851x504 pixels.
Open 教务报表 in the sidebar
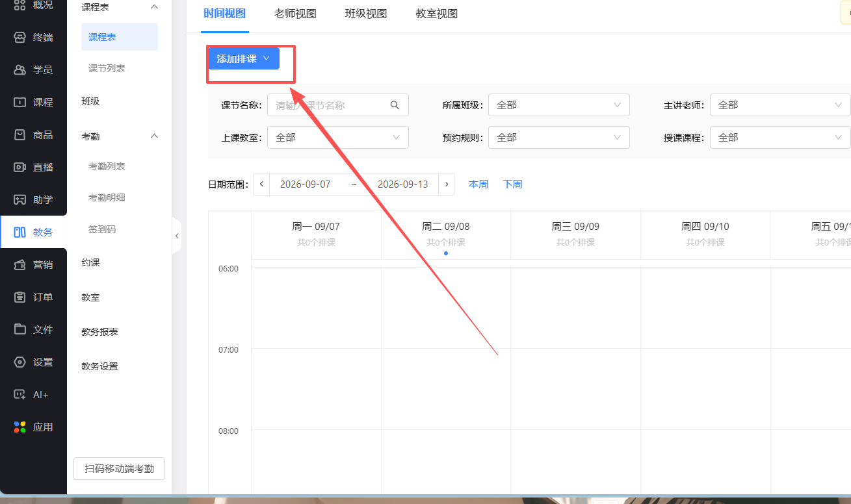(x=99, y=332)
